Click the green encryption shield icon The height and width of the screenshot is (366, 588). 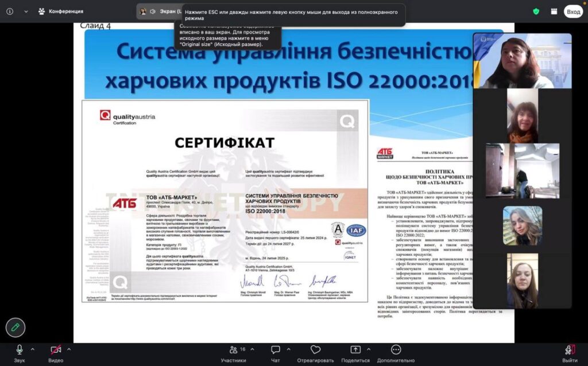pyautogui.click(x=536, y=11)
